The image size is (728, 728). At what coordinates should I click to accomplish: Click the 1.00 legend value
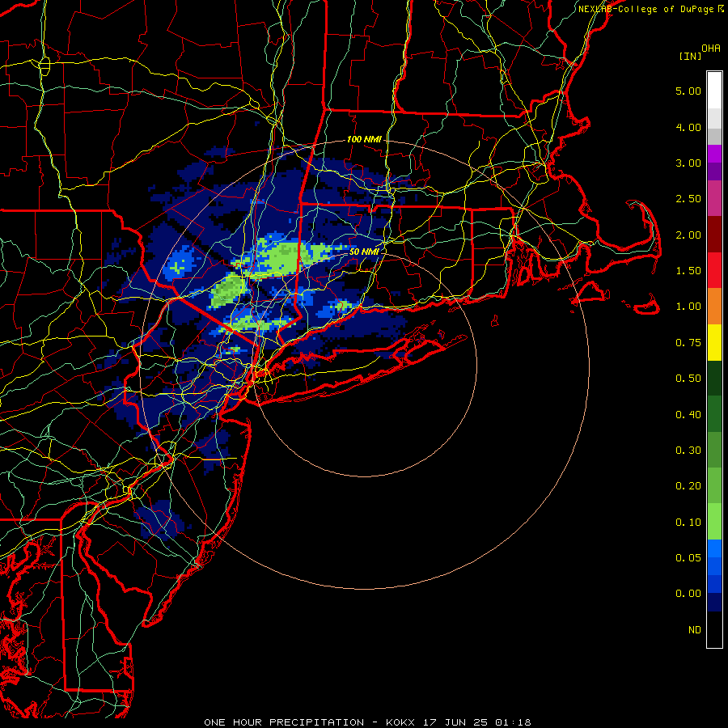(x=688, y=307)
